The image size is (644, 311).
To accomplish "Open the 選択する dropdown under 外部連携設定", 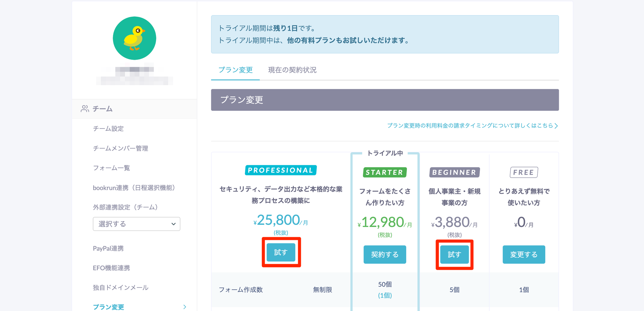I will pyautogui.click(x=136, y=224).
